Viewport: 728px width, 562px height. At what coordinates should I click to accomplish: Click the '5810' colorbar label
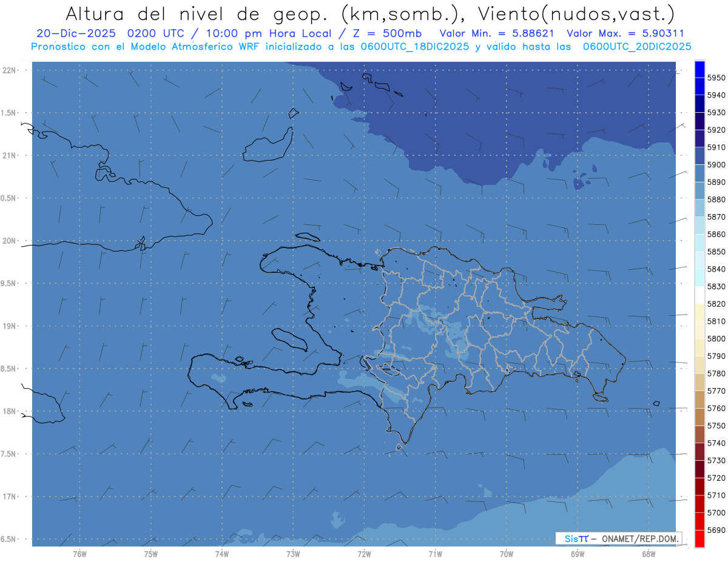tap(716, 321)
